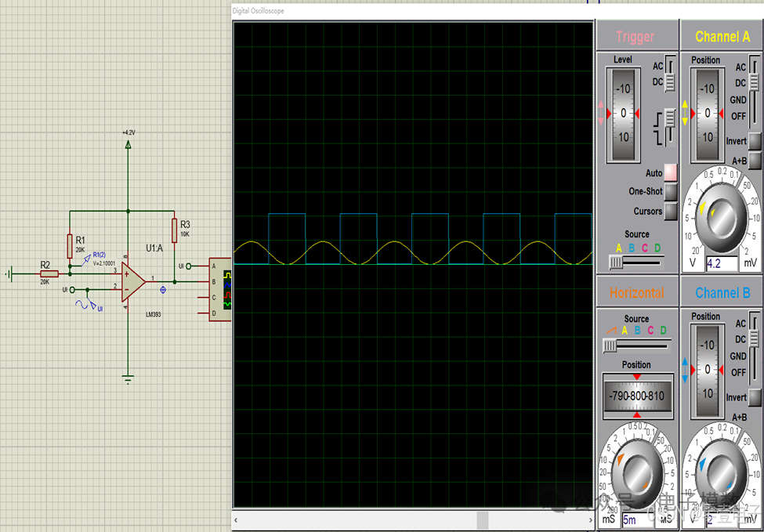
Task: Click the blue crosshair marker near comparator output
Action: [163, 289]
